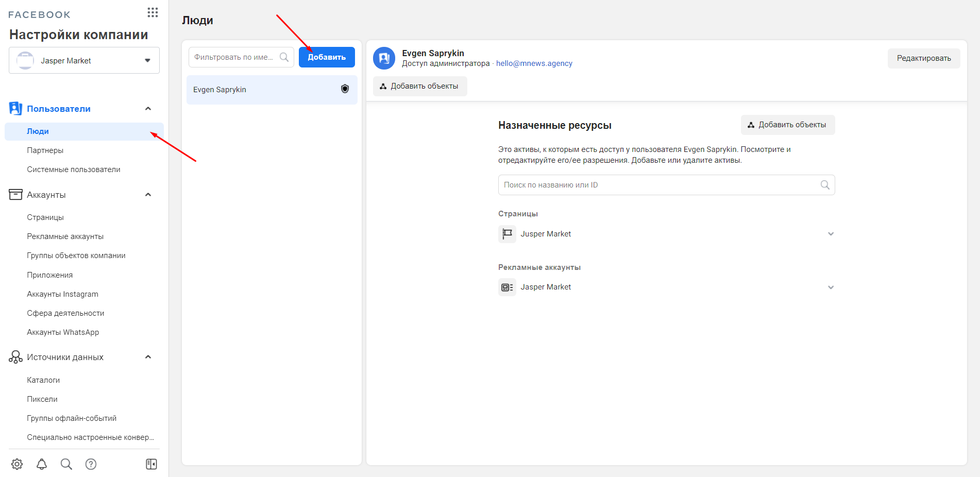Screen dimensions: 980x477
Task: Click magnifier icon in resource search field
Action: tap(825, 185)
